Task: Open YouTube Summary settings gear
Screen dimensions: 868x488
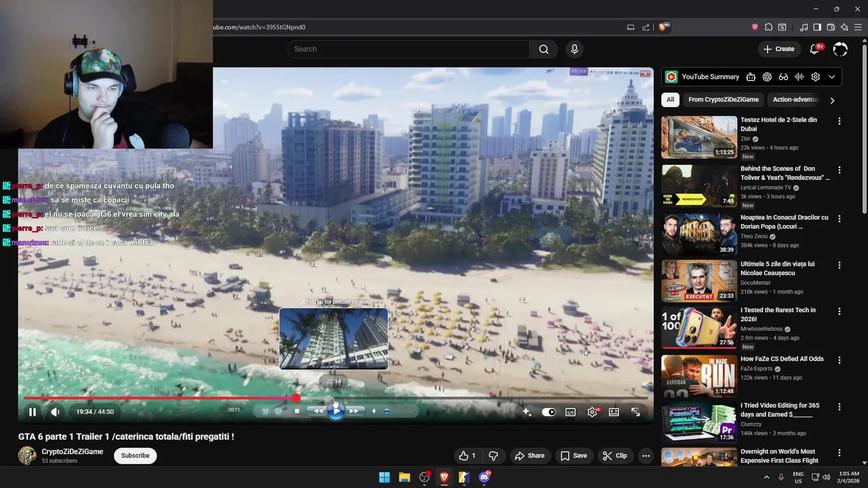Action: (x=816, y=77)
